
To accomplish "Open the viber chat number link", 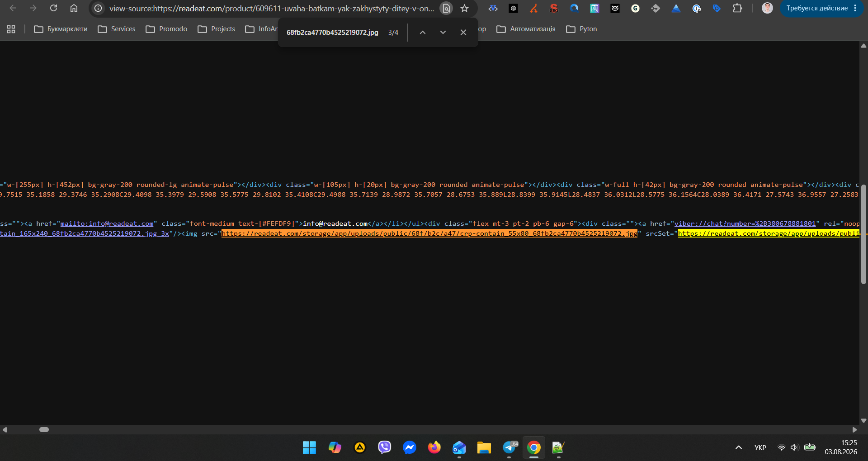I will 745,223.
